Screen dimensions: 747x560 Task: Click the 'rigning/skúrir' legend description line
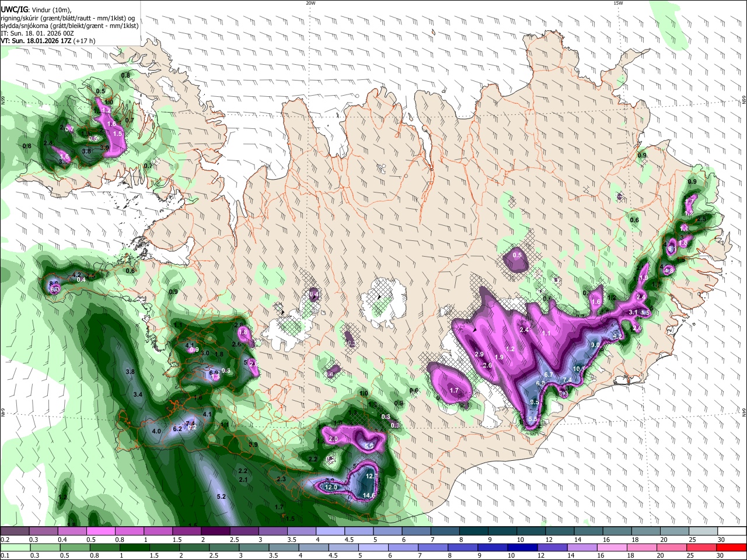[67, 17]
